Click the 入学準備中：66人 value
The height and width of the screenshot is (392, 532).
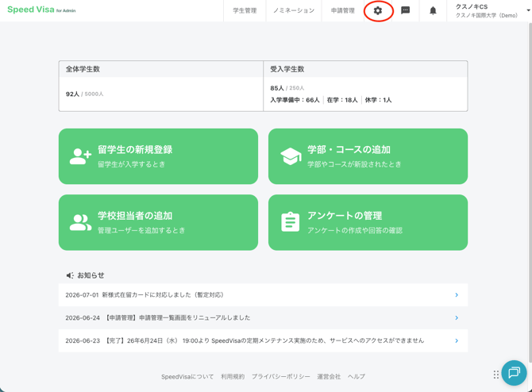pyautogui.click(x=295, y=100)
